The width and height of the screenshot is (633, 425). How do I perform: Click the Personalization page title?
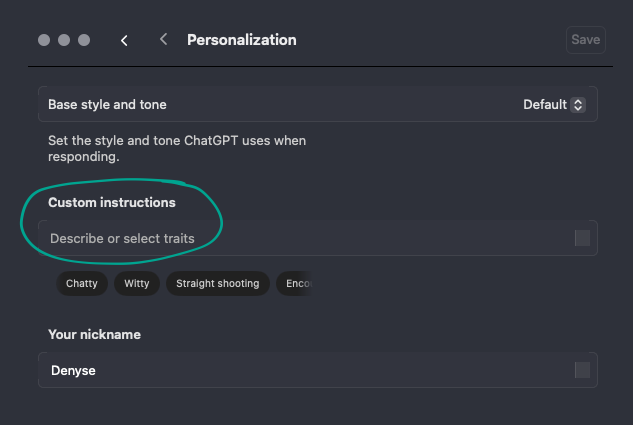(x=241, y=40)
